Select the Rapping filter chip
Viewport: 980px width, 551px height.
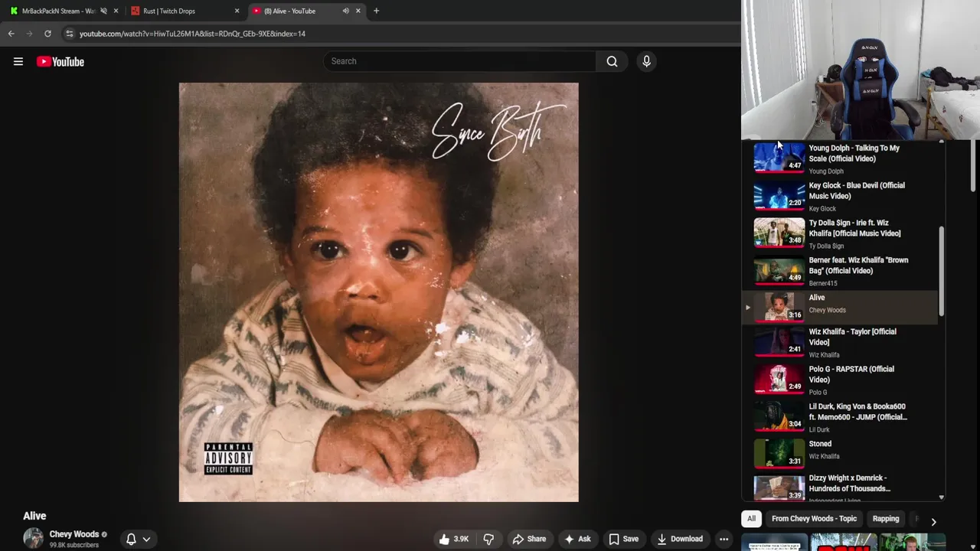pyautogui.click(x=886, y=519)
